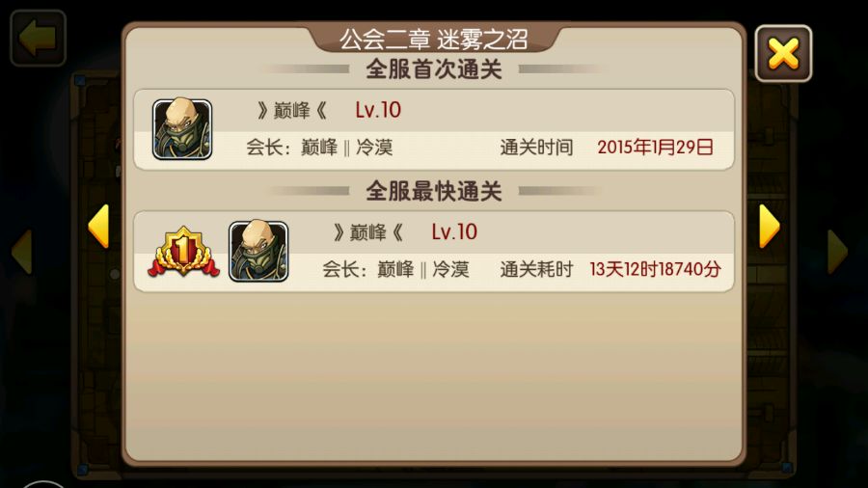The image size is (868, 488).
Task: Tap the rank 1 gold badge
Action: (184, 251)
